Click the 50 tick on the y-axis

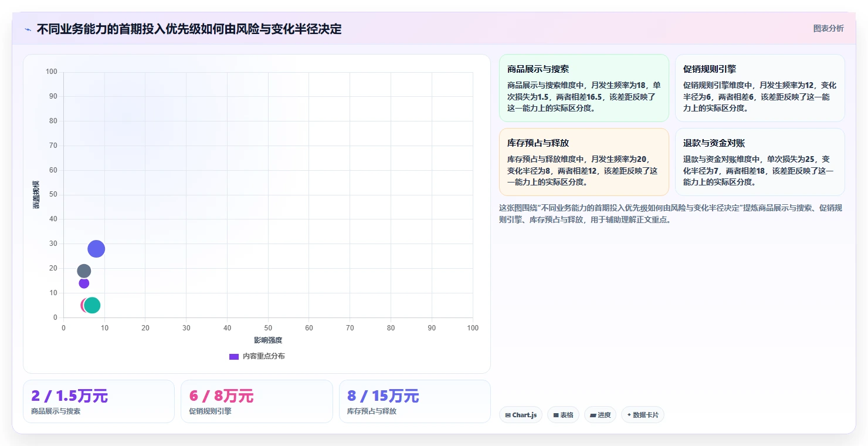53,194
